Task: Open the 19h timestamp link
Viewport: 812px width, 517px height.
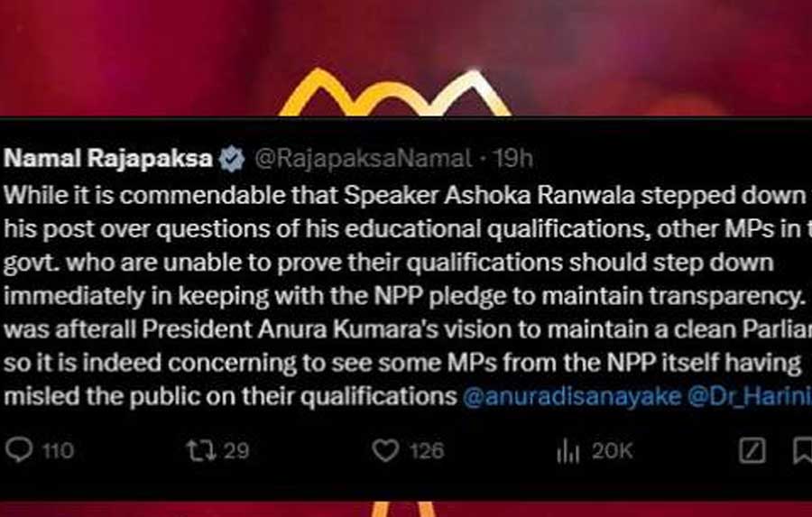Action: [512, 159]
